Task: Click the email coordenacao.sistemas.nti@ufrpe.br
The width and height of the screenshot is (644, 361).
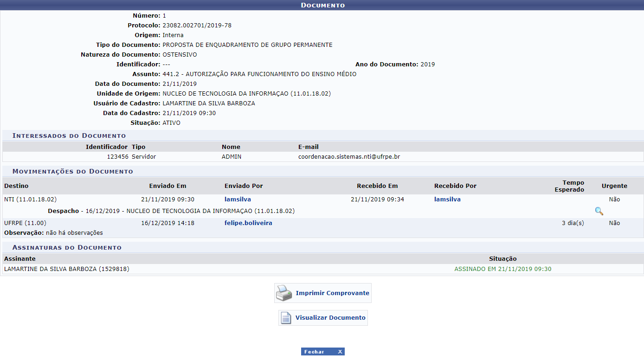Action: pos(349,157)
